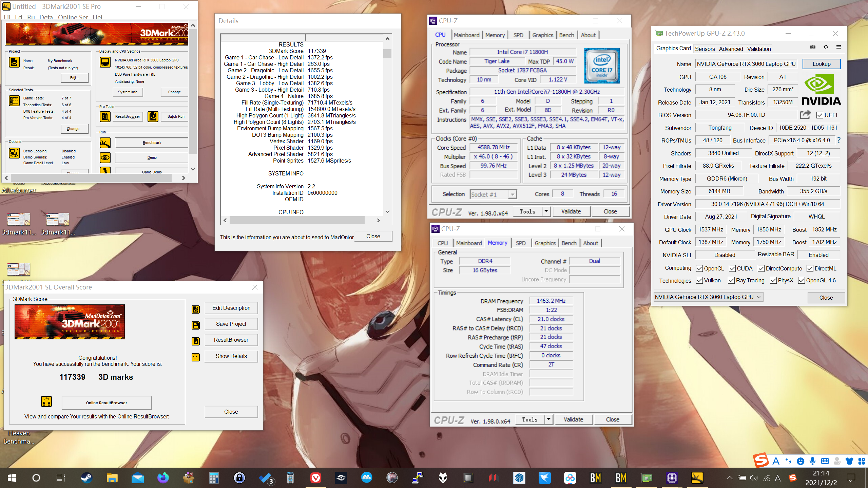868x488 pixels.
Task: Open the Calculator taskbar icon
Action: pyautogui.click(x=214, y=478)
